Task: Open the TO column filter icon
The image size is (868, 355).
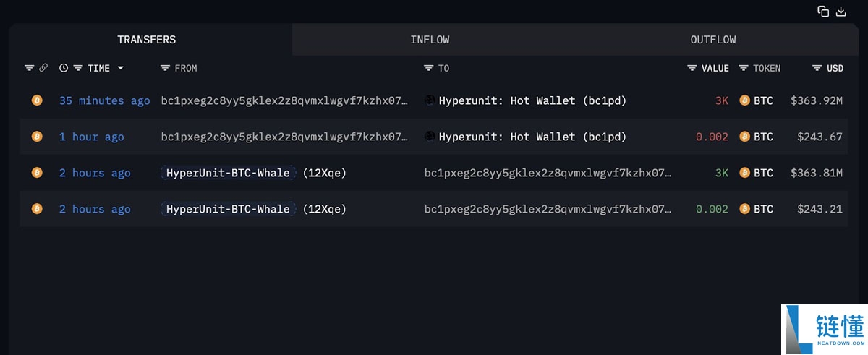Action: click(429, 68)
